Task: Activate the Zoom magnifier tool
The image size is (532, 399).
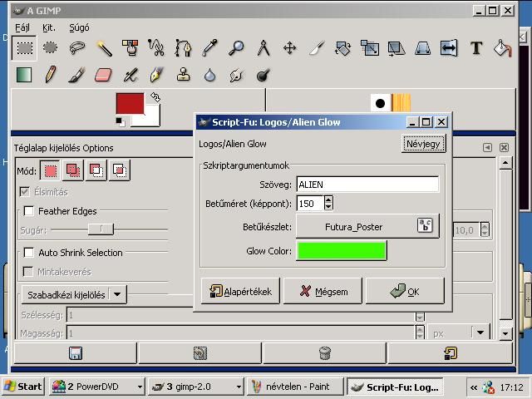Action: [x=237, y=47]
